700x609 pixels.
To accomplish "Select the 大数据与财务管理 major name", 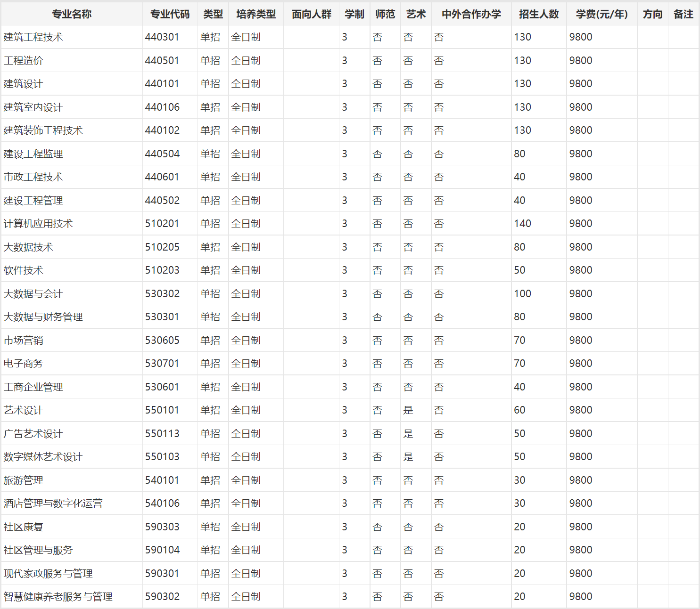I will pyautogui.click(x=43, y=317).
